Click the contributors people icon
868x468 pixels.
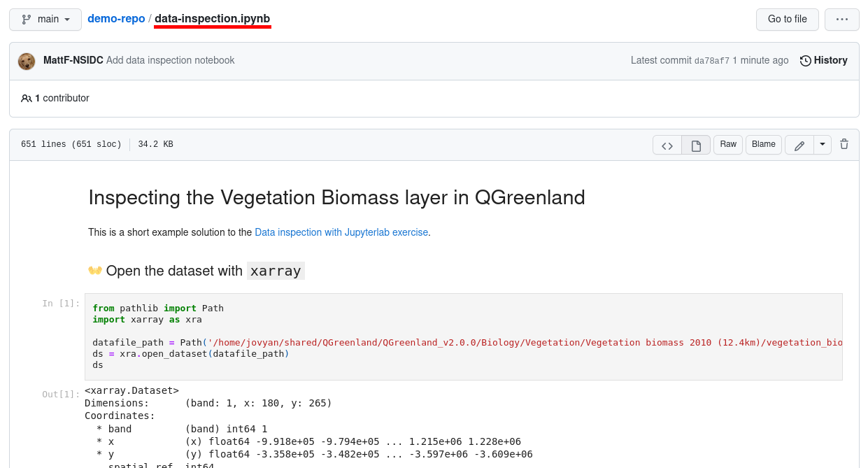point(27,99)
